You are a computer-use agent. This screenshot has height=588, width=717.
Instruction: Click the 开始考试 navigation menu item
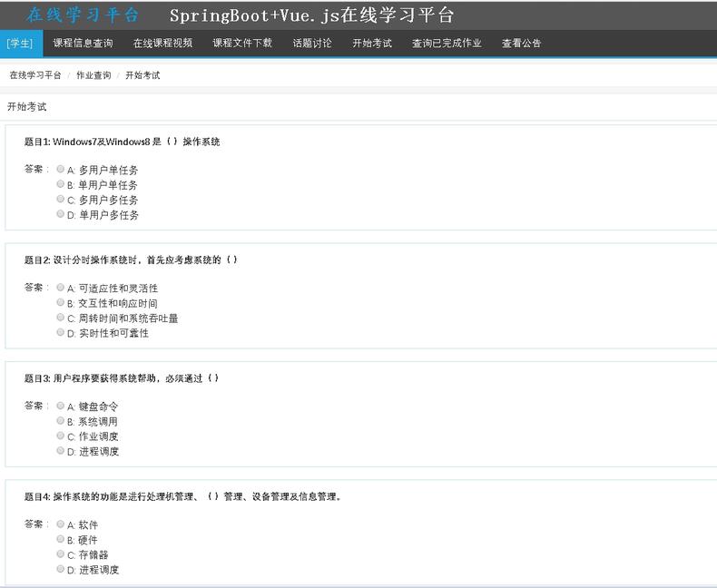click(372, 43)
